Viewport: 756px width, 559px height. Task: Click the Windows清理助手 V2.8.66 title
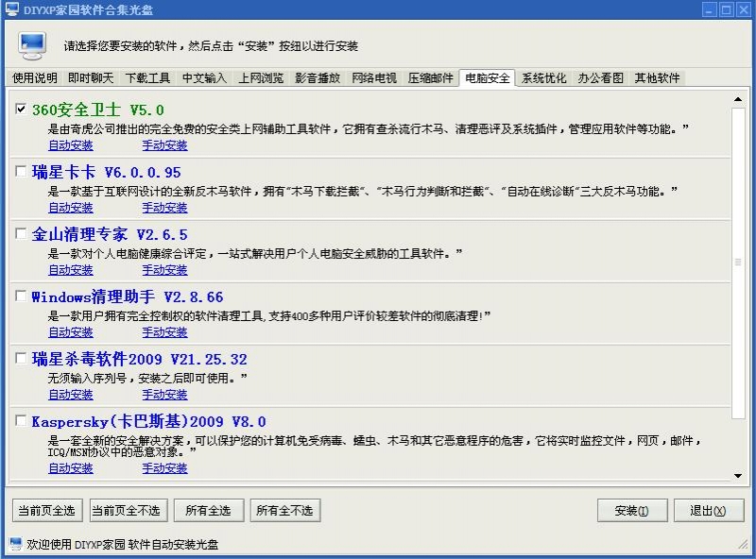click(x=128, y=296)
